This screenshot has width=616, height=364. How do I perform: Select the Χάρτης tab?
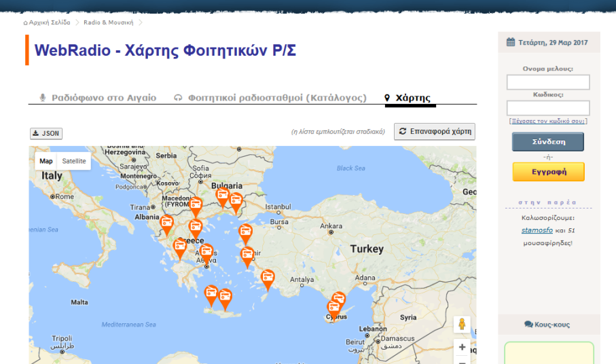tap(410, 98)
